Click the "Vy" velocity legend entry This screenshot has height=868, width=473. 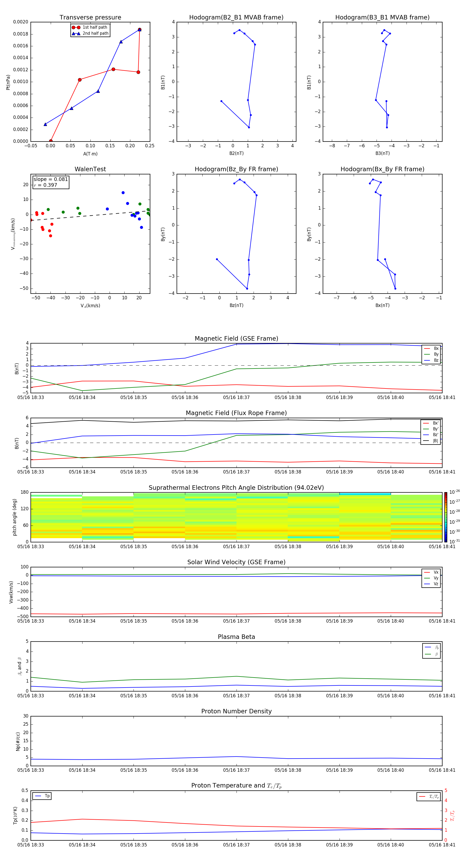(x=431, y=578)
